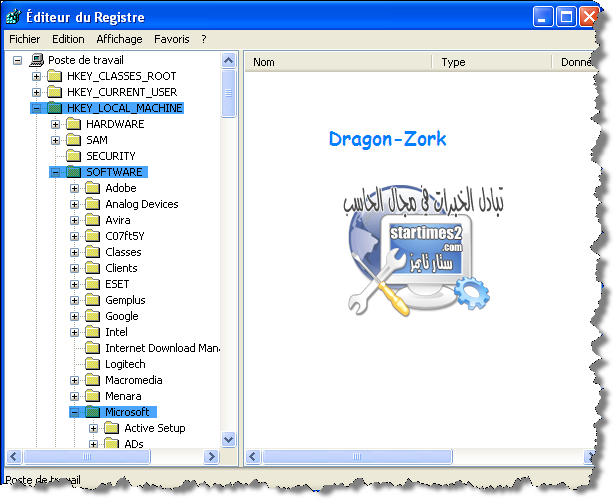
Task: Click the Gemplus folder icon
Action: click(93, 300)
